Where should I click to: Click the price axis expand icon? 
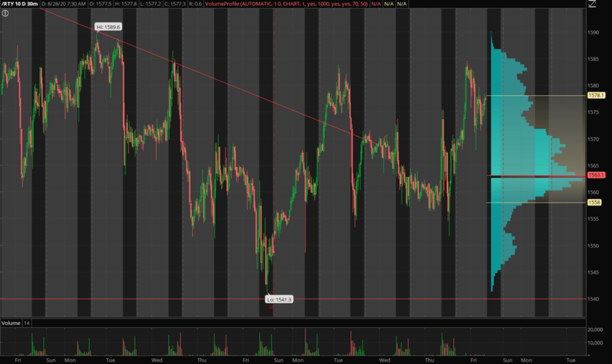[592, 4]
